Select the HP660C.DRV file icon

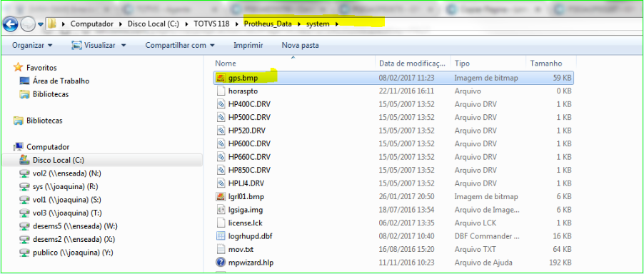(x=221, y=157)
